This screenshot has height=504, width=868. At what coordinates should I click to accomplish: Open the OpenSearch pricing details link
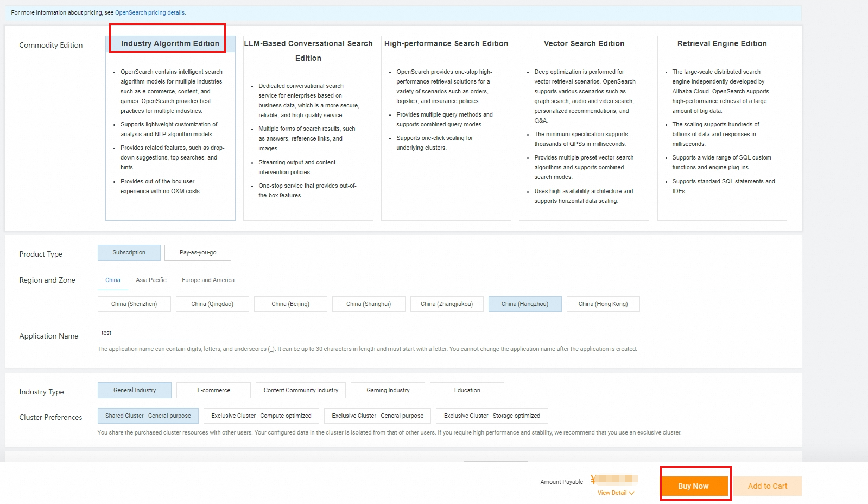(x=150, y=12)
